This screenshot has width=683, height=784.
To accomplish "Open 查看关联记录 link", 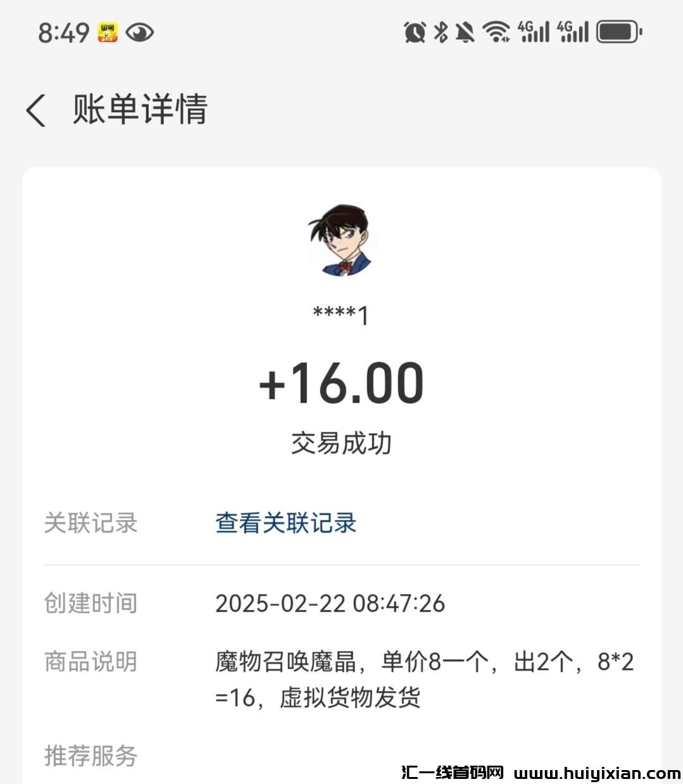I will [x=285, y=523].
